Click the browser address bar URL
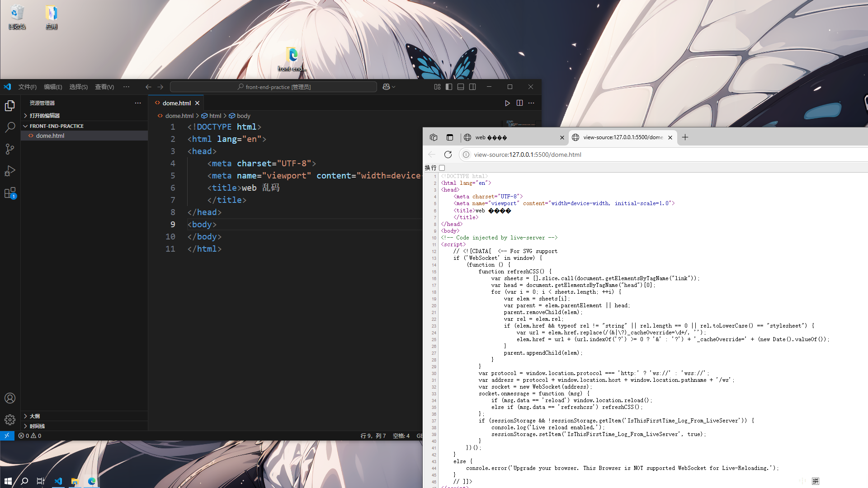The width and height of the screenshot is (868, 488). tap(528, 155)
